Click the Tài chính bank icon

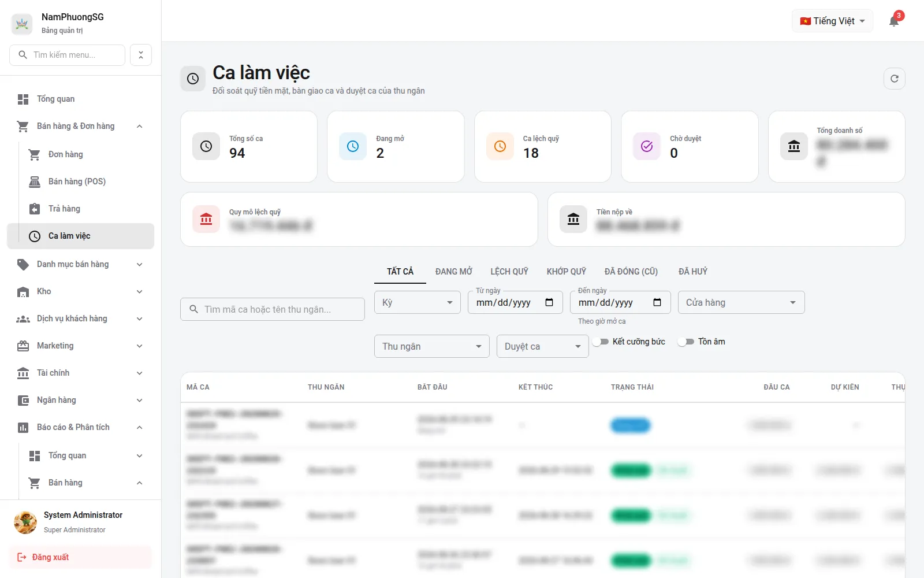23,373
